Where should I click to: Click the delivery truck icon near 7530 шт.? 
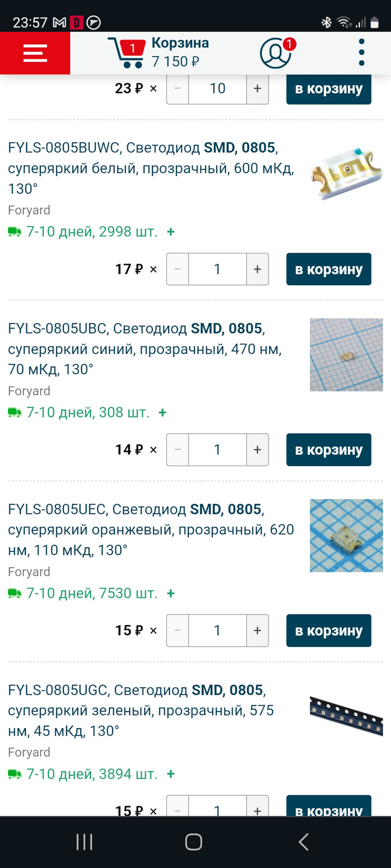14,593
